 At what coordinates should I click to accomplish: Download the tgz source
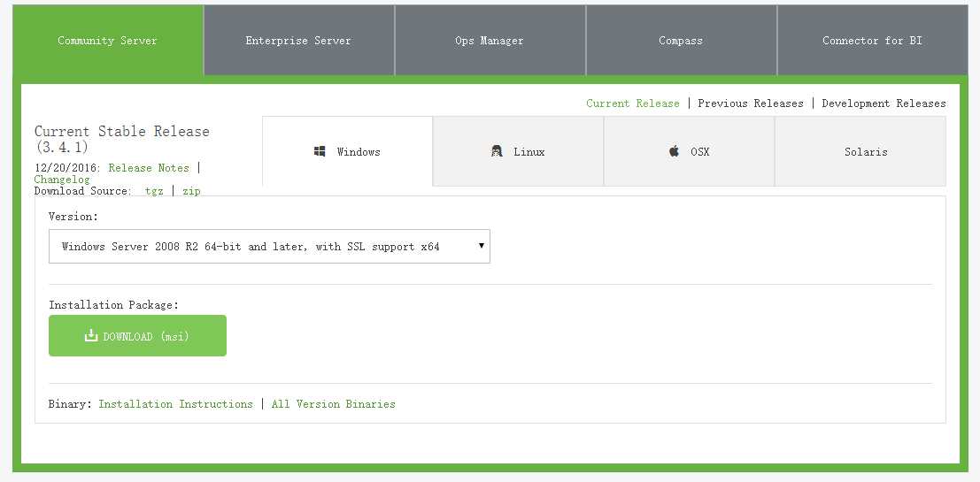[154, 191]
